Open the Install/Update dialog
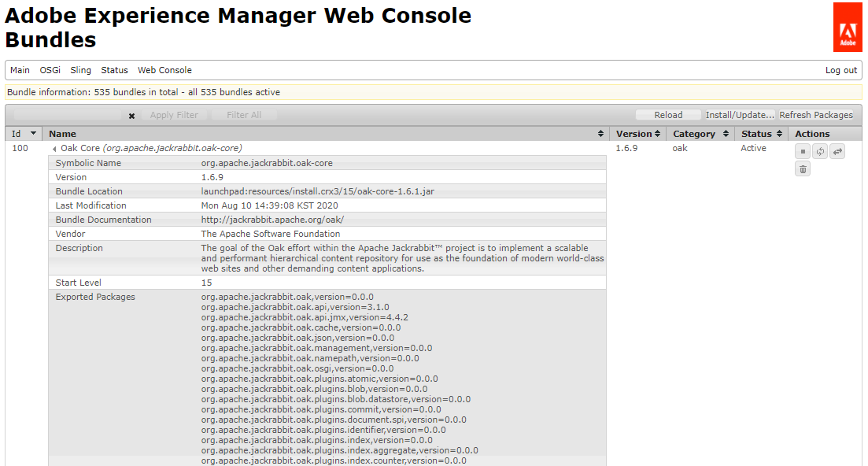Image resolution: width=868 pixels, height=466 pixels. tap(740, 115)
